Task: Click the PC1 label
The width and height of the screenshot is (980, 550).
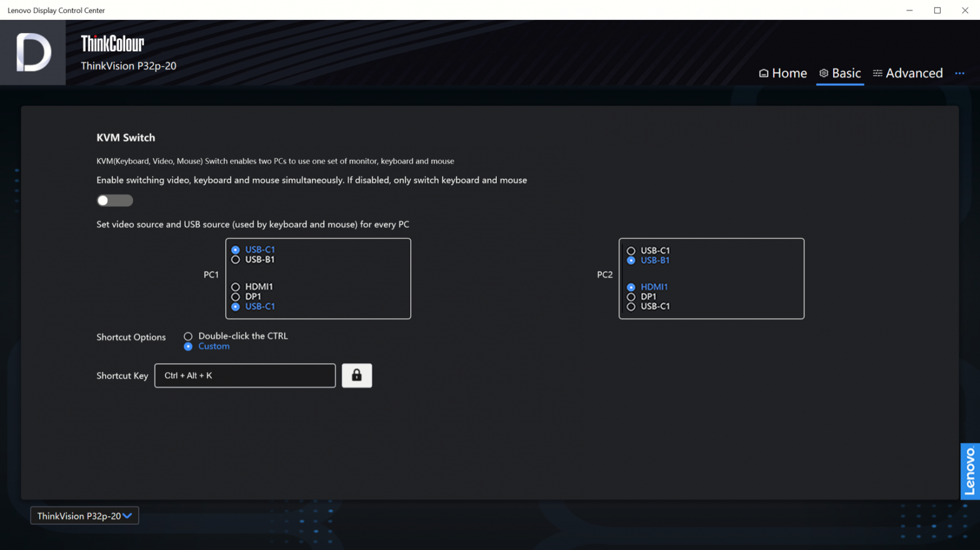Action: tap(211, 274)
